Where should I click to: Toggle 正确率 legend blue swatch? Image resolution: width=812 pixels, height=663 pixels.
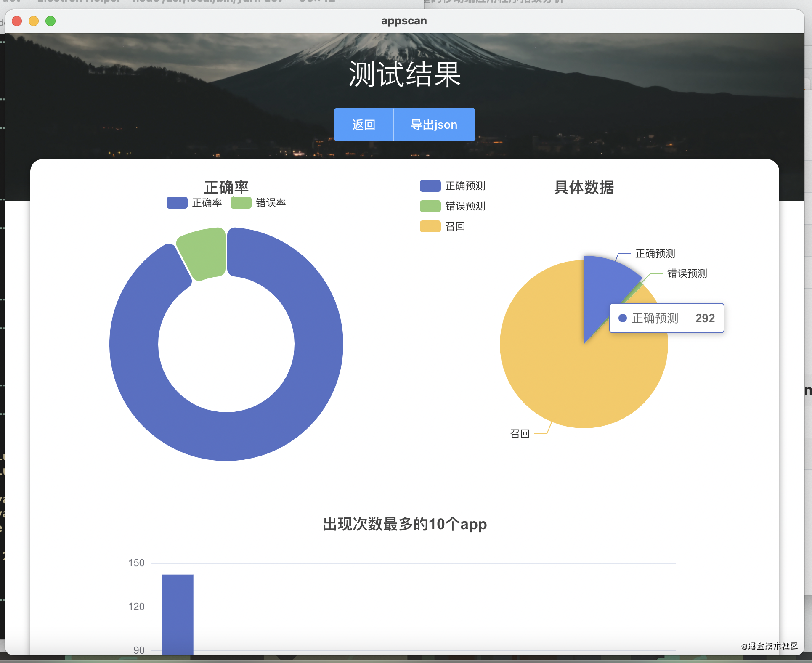(177, 203)
